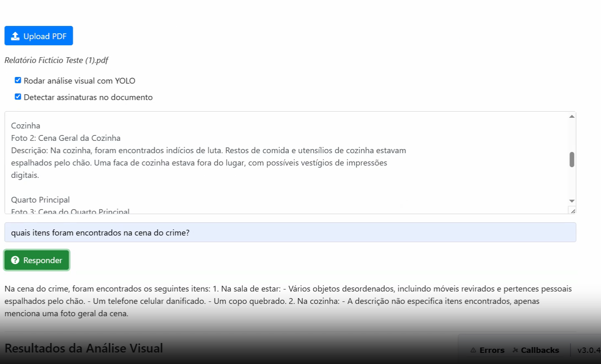Click the upload tray icon
Viewport: 601px width, 364px height.
pyautogui.click(x=15, y=36)
